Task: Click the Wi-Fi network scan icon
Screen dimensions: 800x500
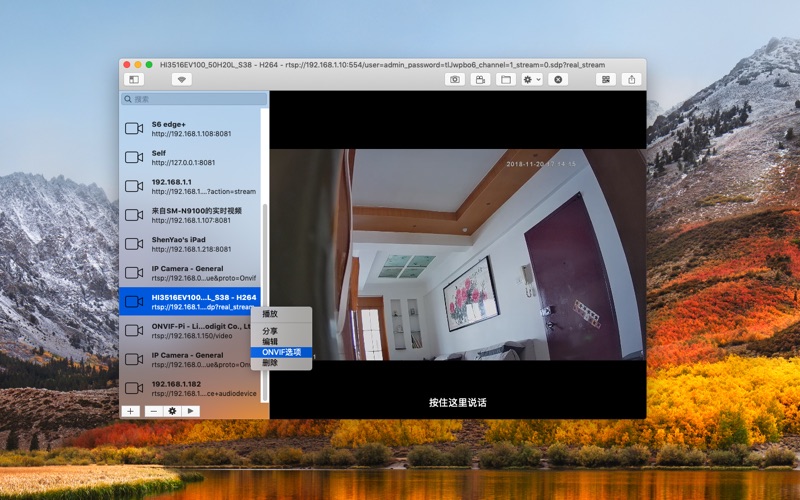Action: pos(181,79)
